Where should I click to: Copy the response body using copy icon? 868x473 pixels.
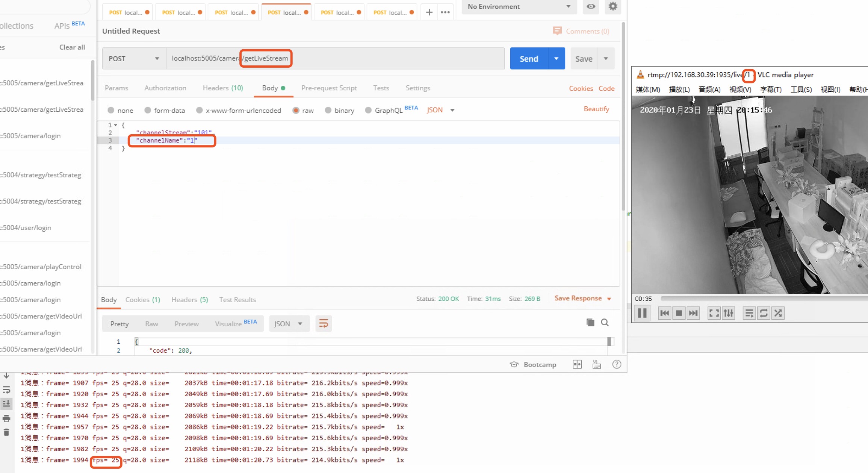(x=590, y=322)
